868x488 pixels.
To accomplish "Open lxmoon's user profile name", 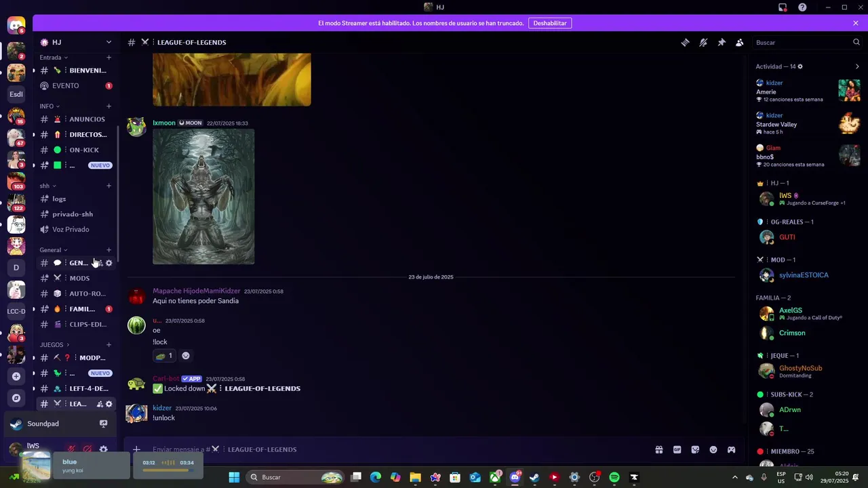I will [164, 123].
